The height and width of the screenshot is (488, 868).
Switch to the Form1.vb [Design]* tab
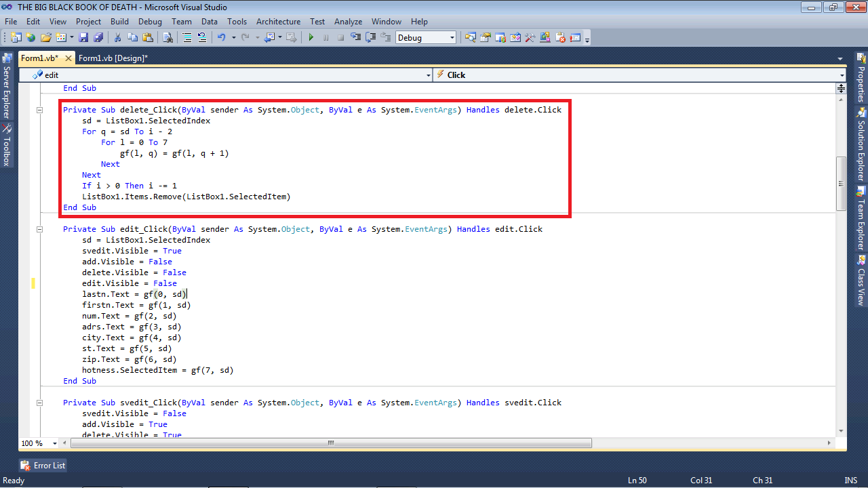click(113, 58)
